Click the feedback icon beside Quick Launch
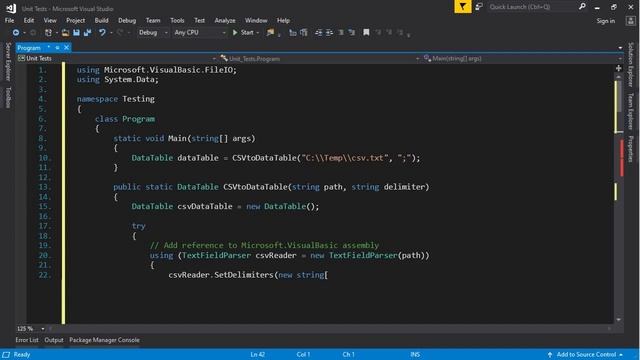 pos(479,7)
